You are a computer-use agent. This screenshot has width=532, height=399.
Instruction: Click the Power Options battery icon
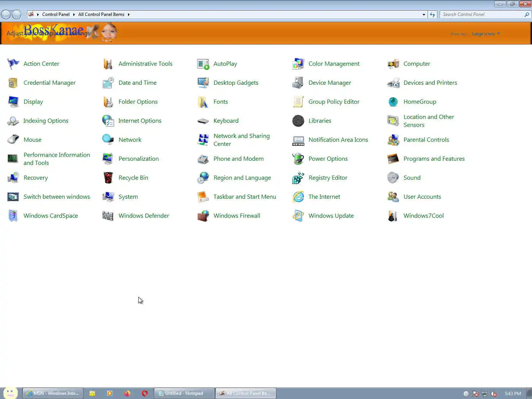click(298, 159)
